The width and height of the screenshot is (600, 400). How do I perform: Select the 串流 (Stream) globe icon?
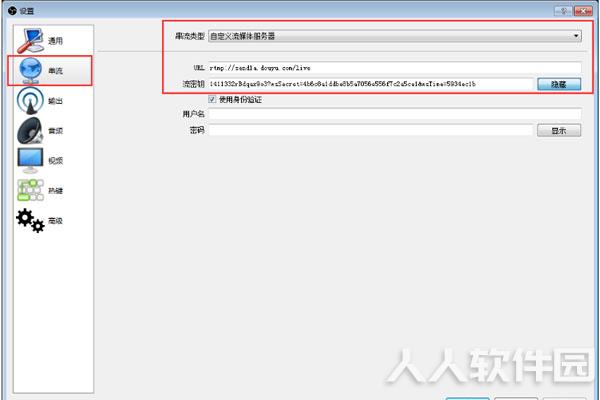(31, 70)
